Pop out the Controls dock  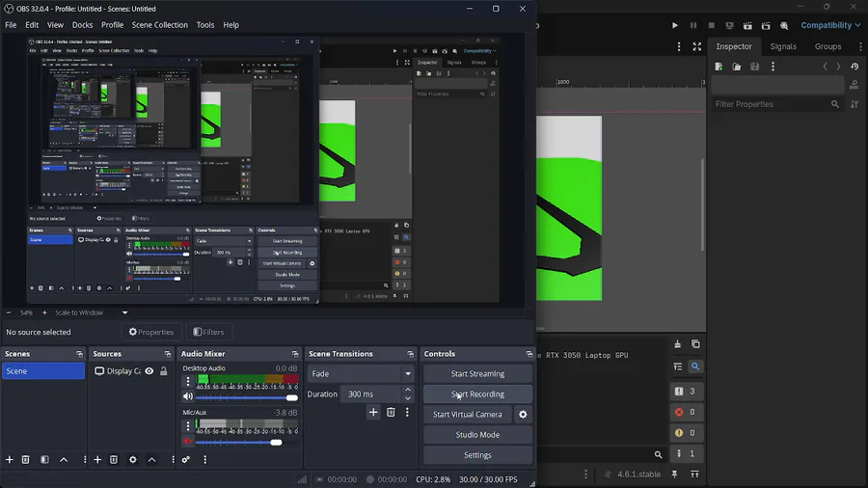[x=529, y=354]
